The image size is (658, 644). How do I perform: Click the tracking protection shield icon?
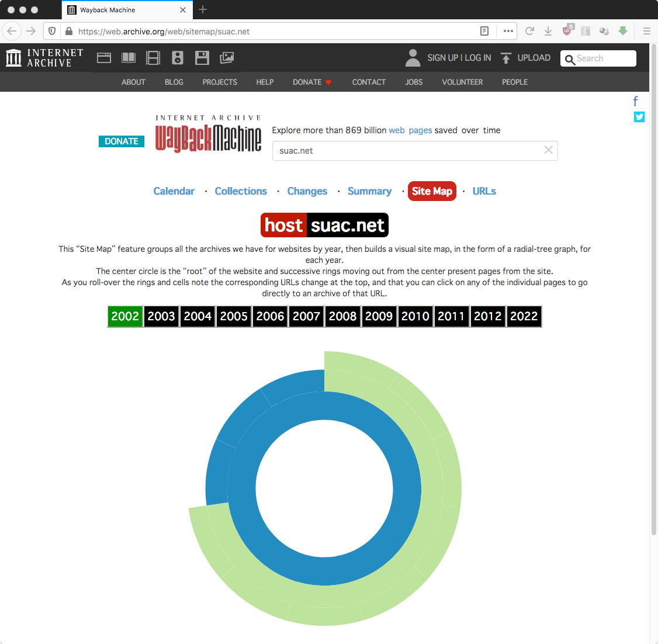pos(52,31)
